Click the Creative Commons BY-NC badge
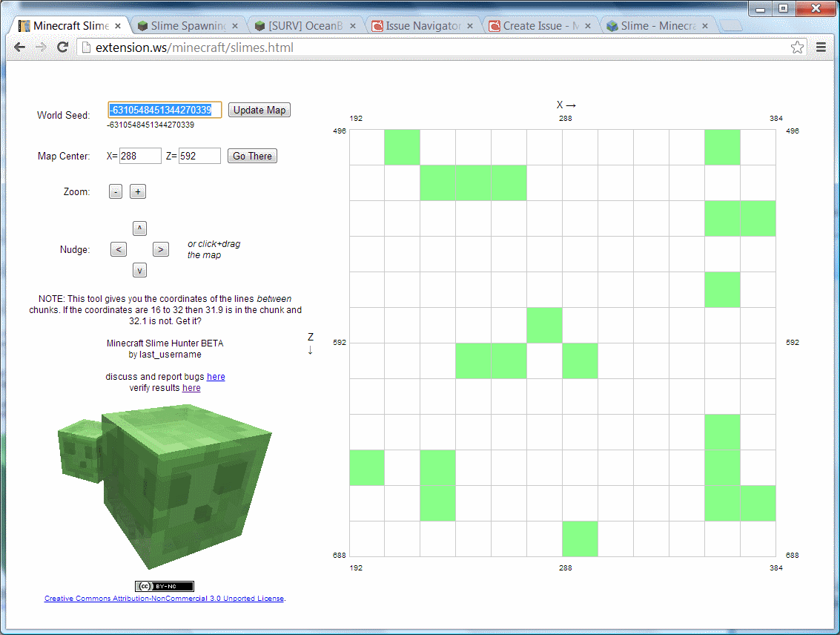Viewport: 840px width, 635px height. tap(165, 586)
